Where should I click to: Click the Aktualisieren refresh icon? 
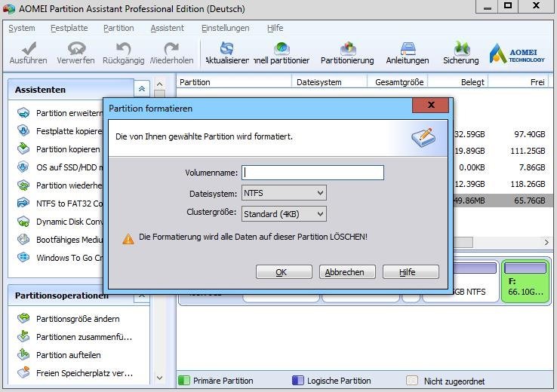(x=227, y=48)
